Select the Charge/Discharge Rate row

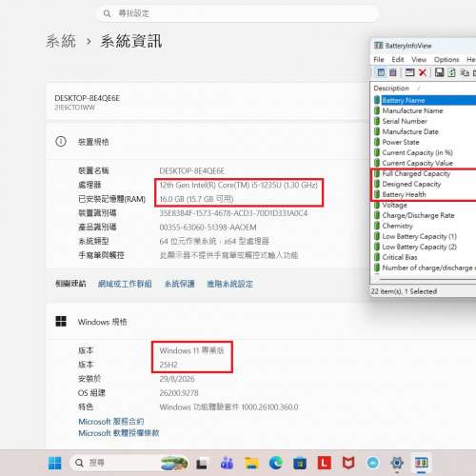pyautogui.click(x=425, y=215)
